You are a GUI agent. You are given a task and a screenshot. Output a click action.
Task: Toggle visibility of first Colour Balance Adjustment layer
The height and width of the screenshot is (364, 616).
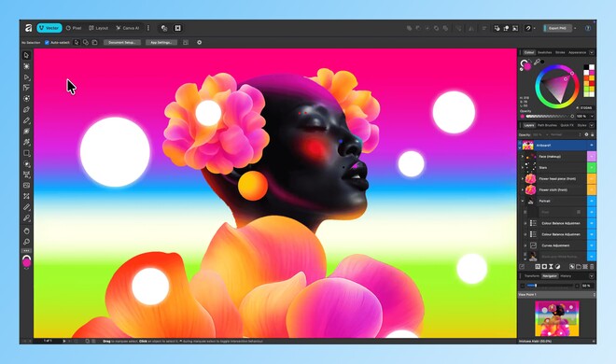coord(591,223)
